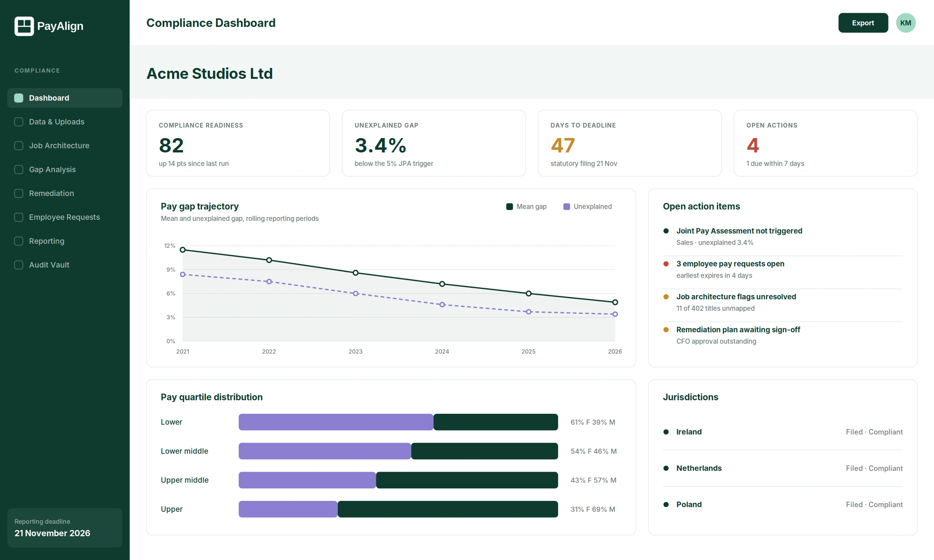The image size is (934, 560).
Task: Click the red dot beside pay requests
Action: 666,264
